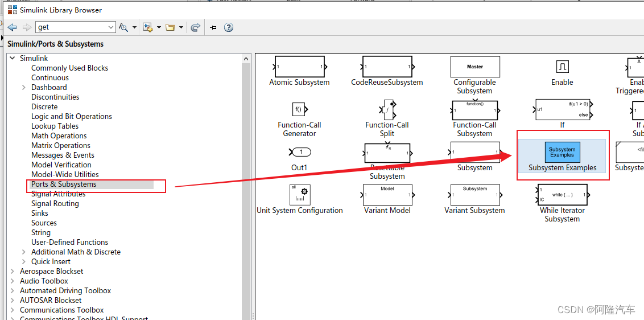Click the refresh library icon

(196, 27)
